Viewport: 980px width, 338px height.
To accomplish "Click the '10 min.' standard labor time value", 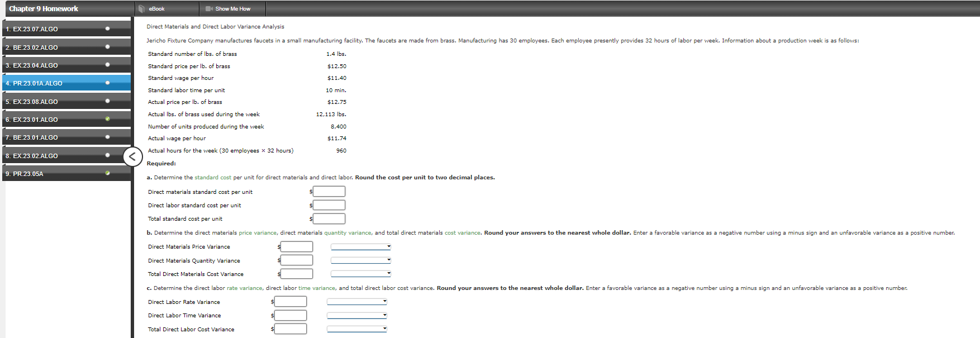I will click(x=336, y=91).
